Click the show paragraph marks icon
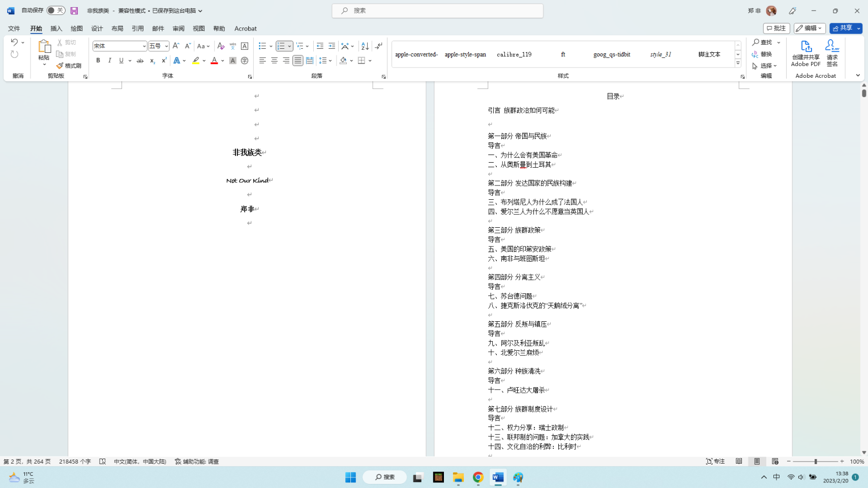 click(378, 46)
